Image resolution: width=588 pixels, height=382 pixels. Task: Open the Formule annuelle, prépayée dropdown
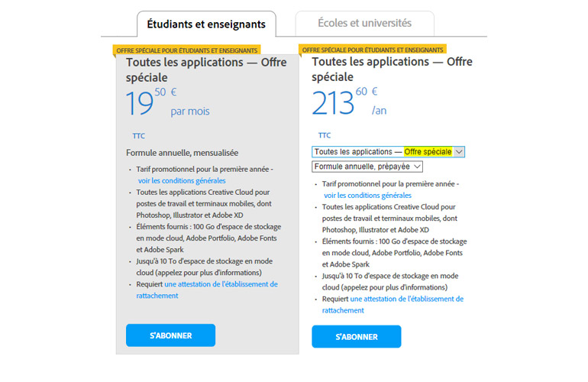coord(367,167)
